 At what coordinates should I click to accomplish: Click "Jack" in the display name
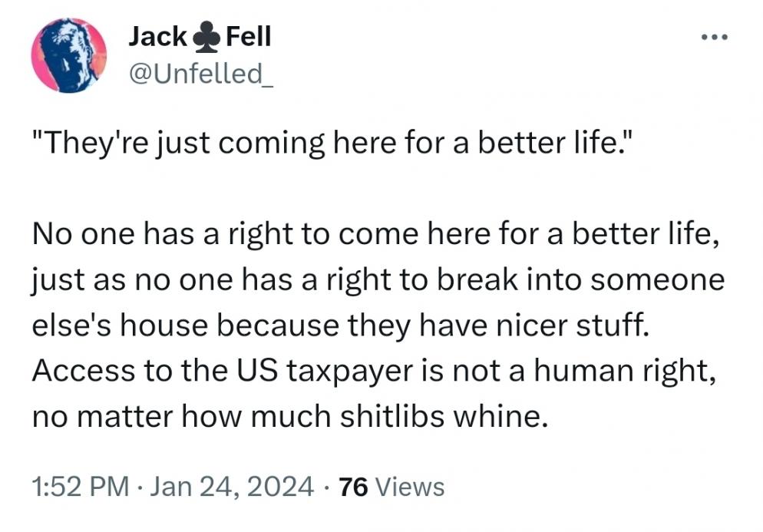[x=158, y=37]
